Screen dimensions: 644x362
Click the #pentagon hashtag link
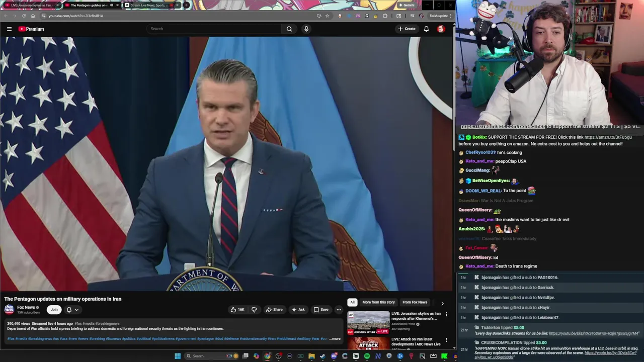click(205, 339)
